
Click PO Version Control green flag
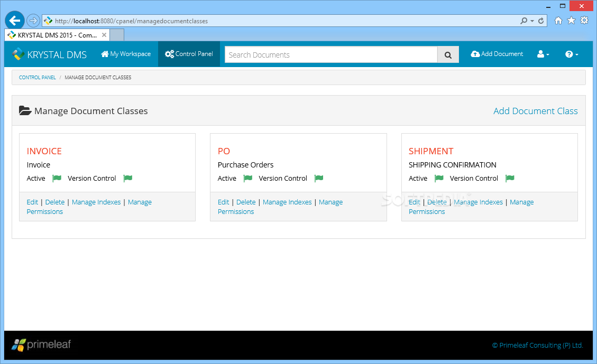pyautogui.click(x=319, y=178)
